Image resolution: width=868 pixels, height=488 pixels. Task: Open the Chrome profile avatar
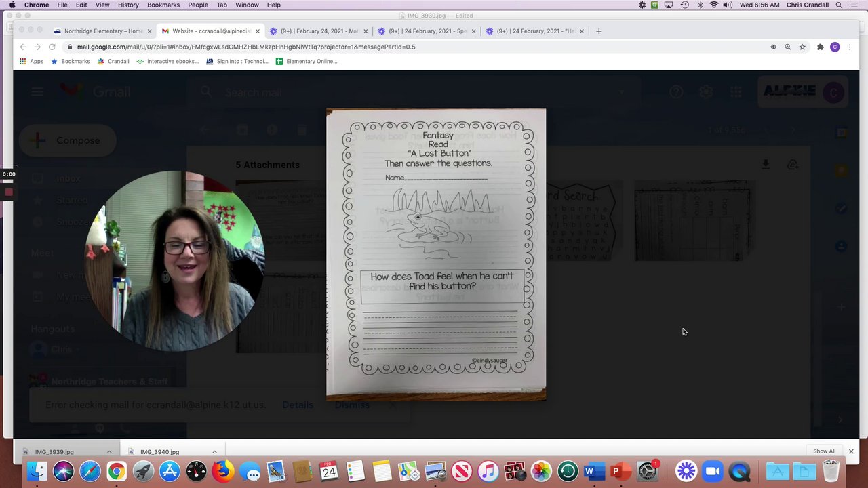pos(835,47)
